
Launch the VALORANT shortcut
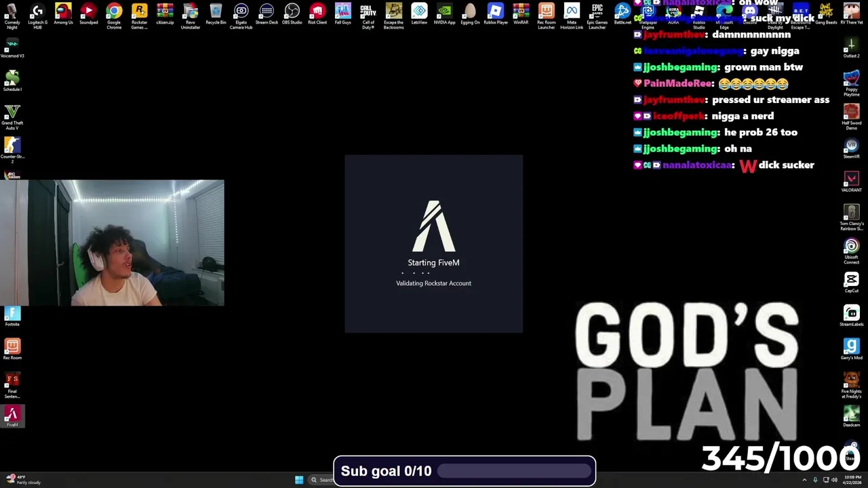pos(851,182)
